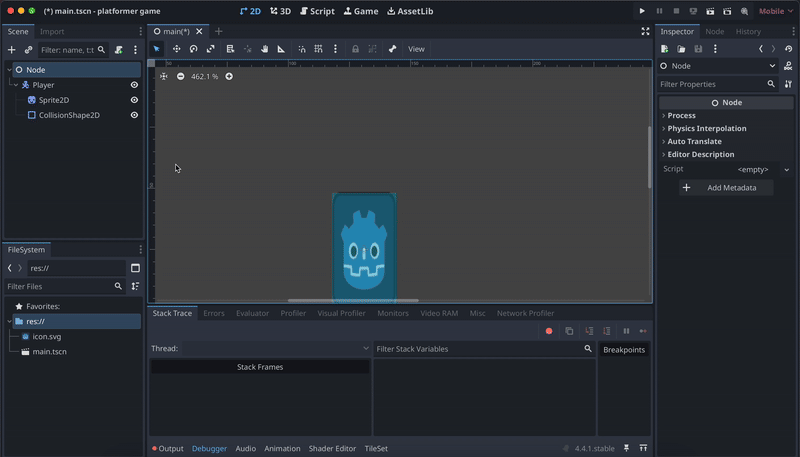Click the instantiate child scene link icon
Viewport: 800px width, 457px height.
(28, 49)
